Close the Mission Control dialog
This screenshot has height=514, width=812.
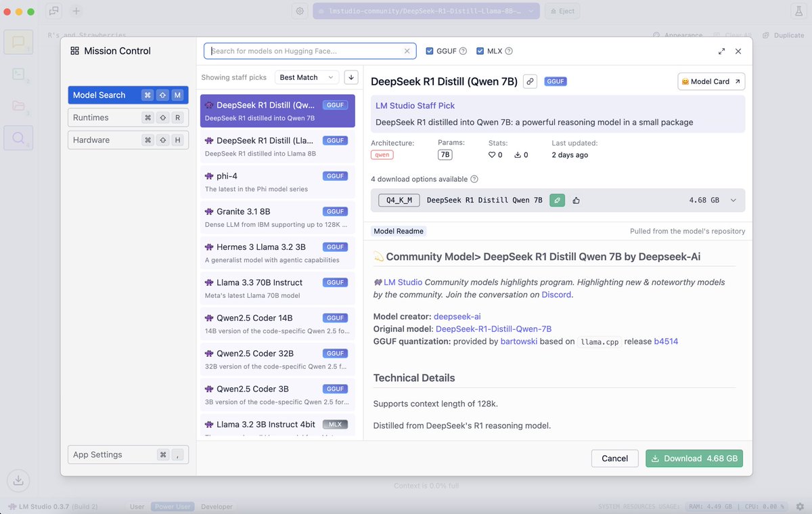[x=738, y=51]
